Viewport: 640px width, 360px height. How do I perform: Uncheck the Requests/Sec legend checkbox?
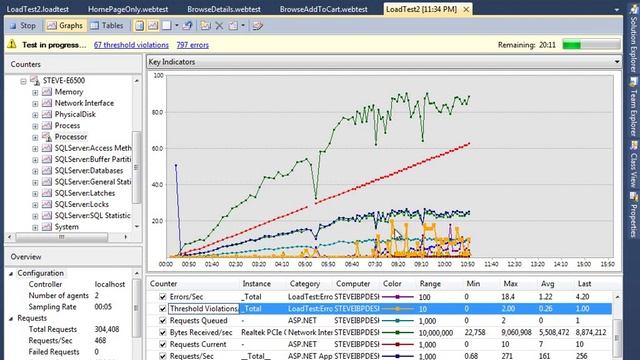tap(162, 356)
